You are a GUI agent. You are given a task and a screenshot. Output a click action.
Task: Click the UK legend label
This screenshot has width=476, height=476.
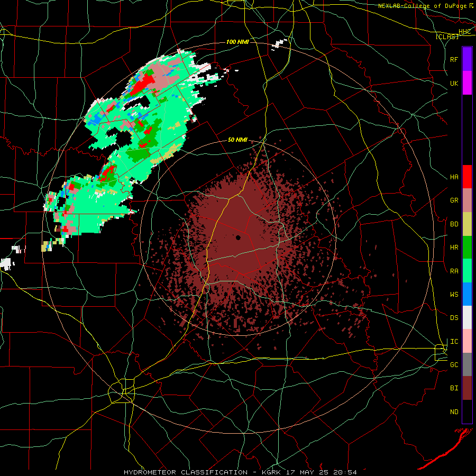tap(454, 83)
